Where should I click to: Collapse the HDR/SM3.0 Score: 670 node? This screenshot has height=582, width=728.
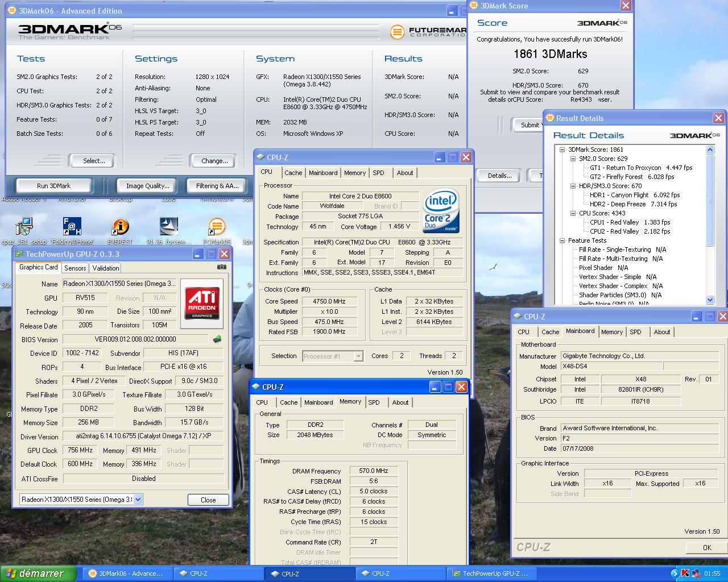(573, 186)
